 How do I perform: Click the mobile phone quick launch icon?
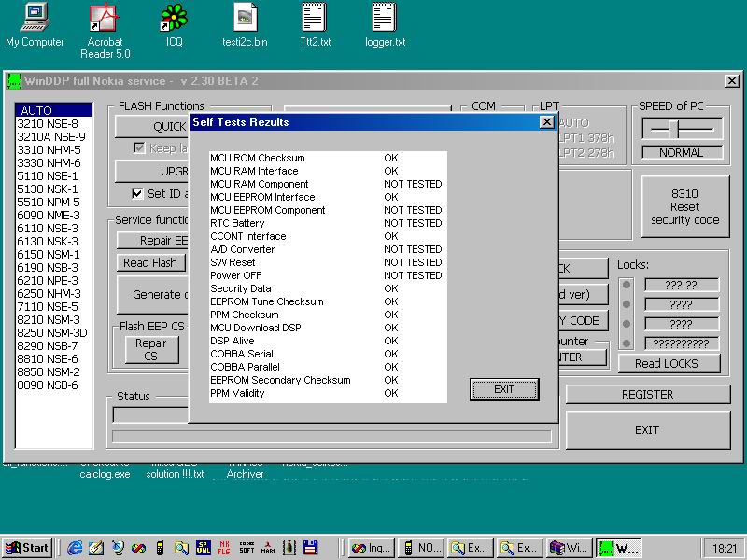tap(160, 548)
